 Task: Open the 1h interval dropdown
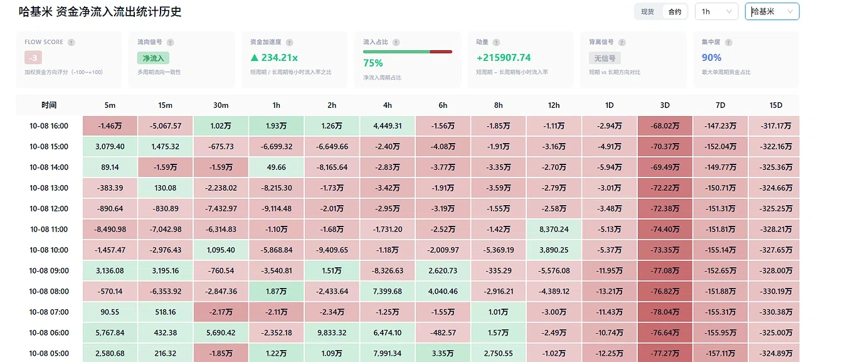pos(716,11)
